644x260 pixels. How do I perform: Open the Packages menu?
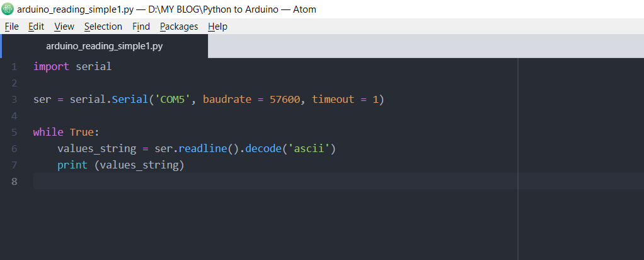coord(179,27)
